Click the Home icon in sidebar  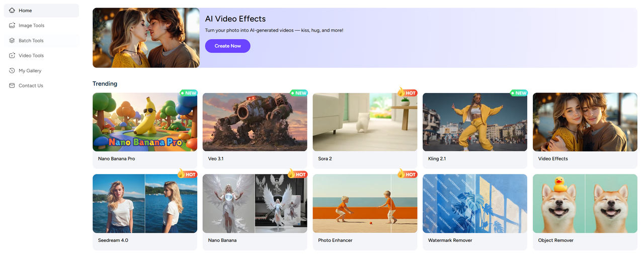[x=12, y=11]
